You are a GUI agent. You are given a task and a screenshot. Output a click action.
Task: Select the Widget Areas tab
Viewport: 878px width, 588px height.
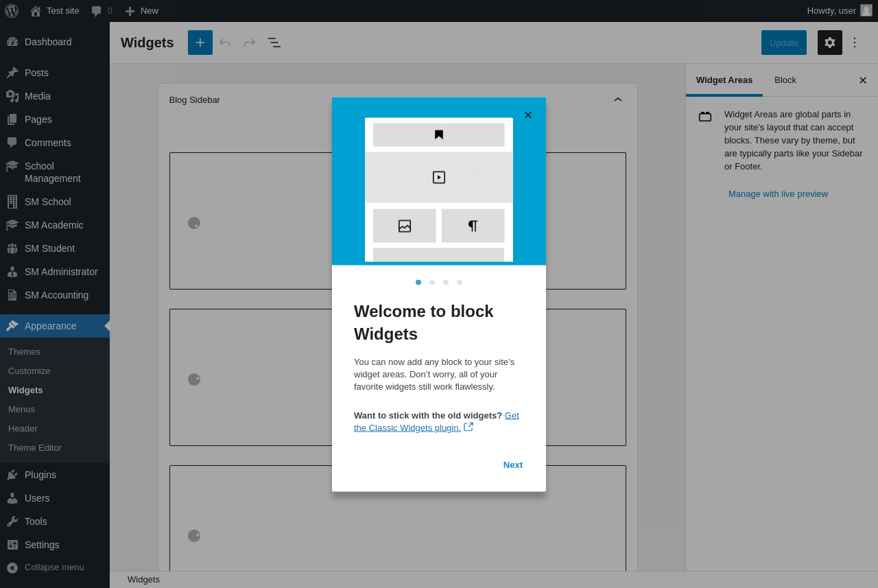pos(724,80)
